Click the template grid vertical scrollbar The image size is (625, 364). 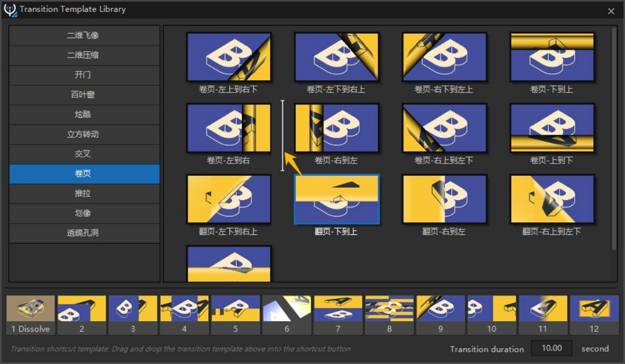pos(614,139)
